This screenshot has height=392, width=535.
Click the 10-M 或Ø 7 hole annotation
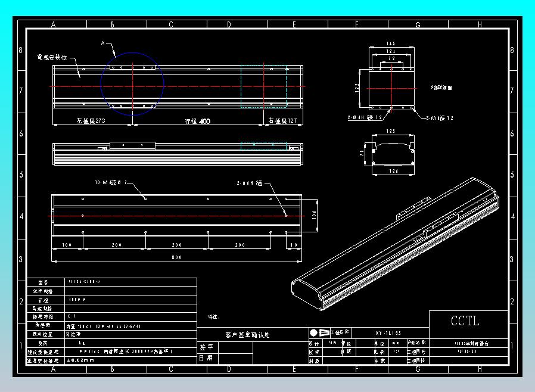[x=111, y=182]
